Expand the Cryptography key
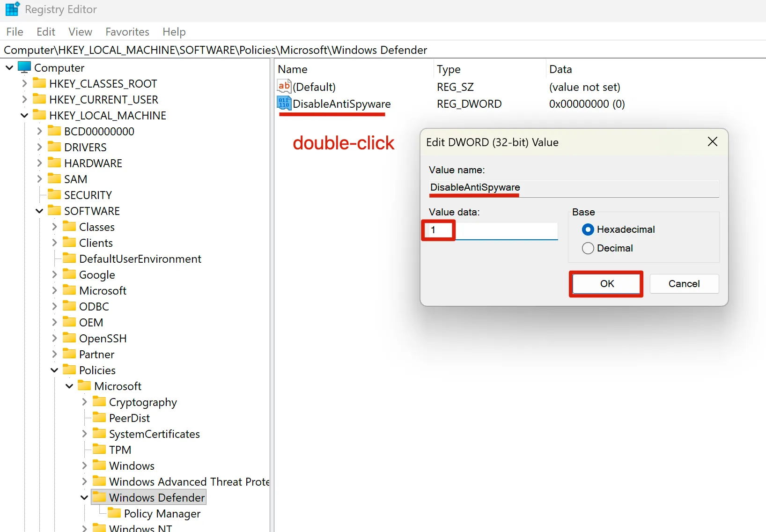The width and height of the screenshot is (766, 532). (84, 402)
